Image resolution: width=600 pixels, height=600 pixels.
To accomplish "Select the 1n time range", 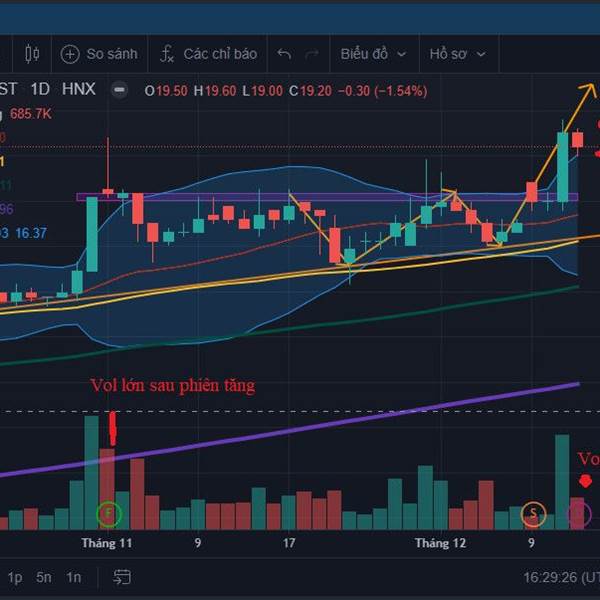I will tap(74, 577).
